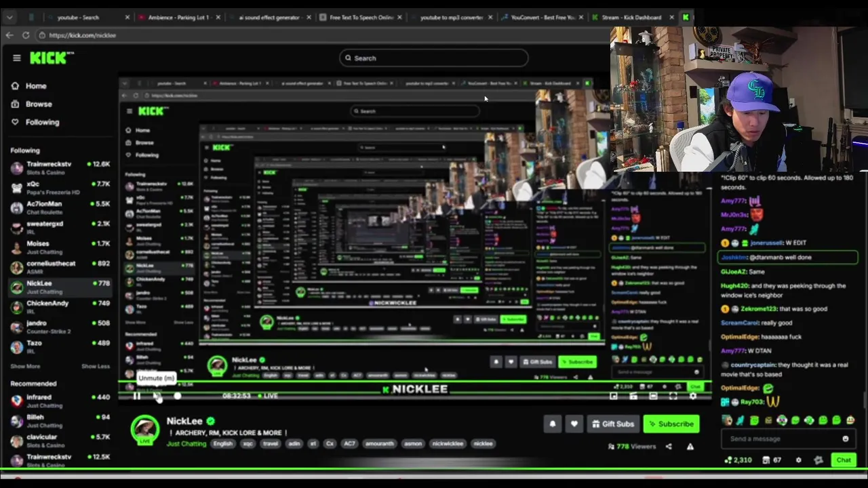Viewport: 868px width, 488px height.
Task: Open Following in the sidebar
Action: 35,122
